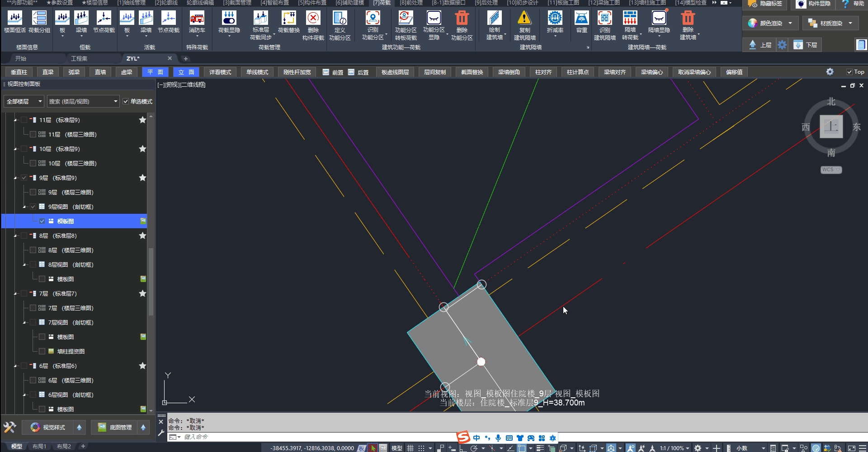
Task: Select the 荷载显隐 load visibility icon
Action: (229, 19)
